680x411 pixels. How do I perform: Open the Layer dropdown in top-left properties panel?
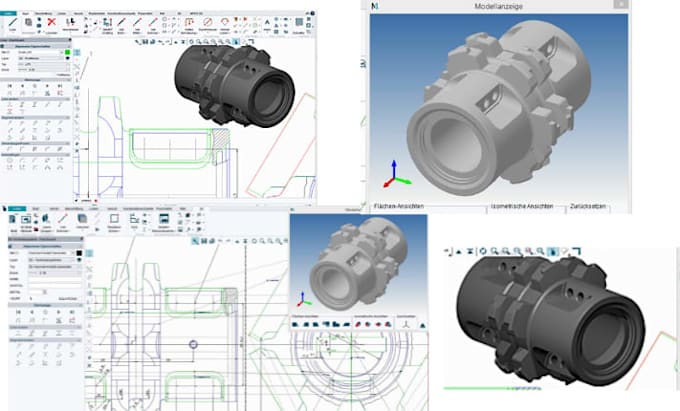[x=41, y=58]
